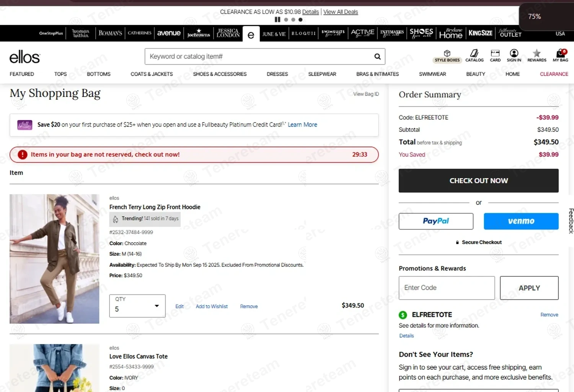This screenshot has width=574, height=392.
Task: Click the Card icon
Action: [495, 54]
